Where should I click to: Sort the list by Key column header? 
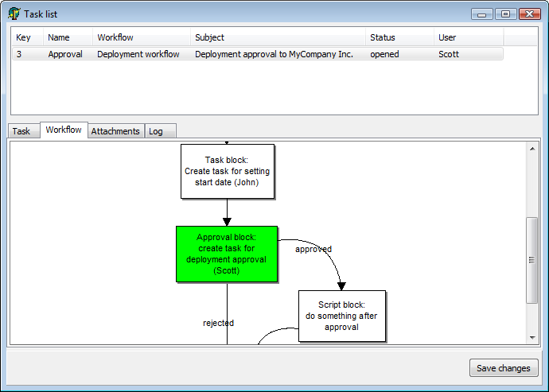coord(26,37)
